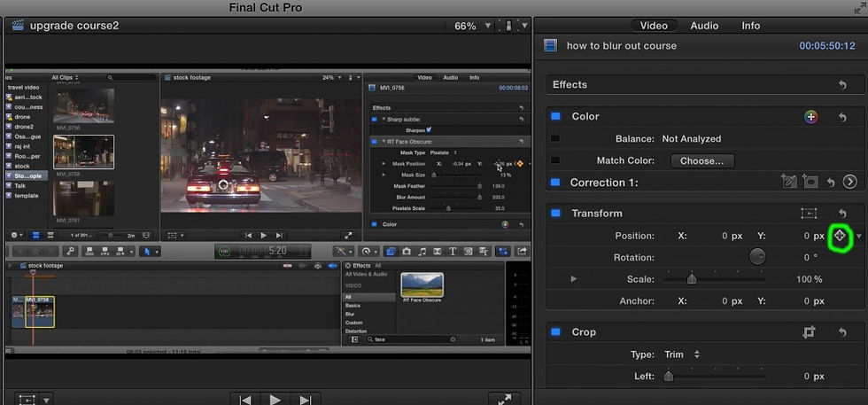Show Correction 1 using the circled arrow button

pos(849,182)
